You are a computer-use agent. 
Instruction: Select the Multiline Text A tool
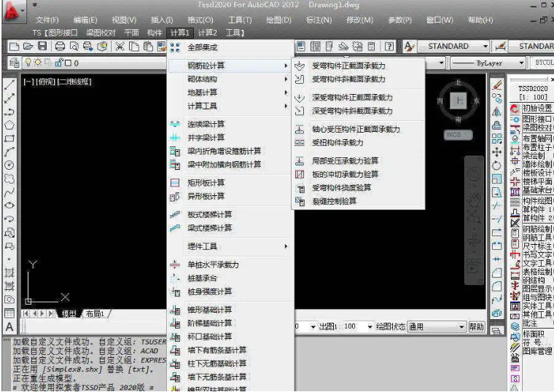(9, 326)
